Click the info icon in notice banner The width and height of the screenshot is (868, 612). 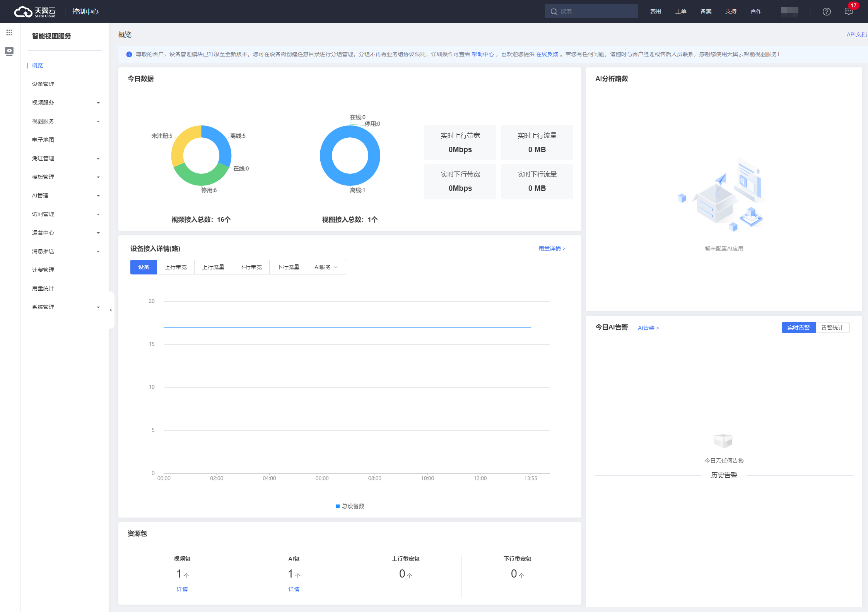coord(129,54)
